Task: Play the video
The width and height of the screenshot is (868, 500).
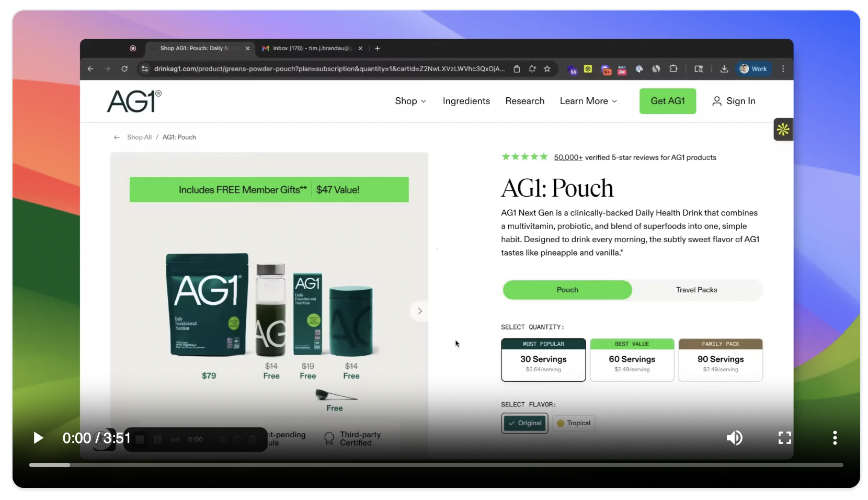Action: (38, 438)
